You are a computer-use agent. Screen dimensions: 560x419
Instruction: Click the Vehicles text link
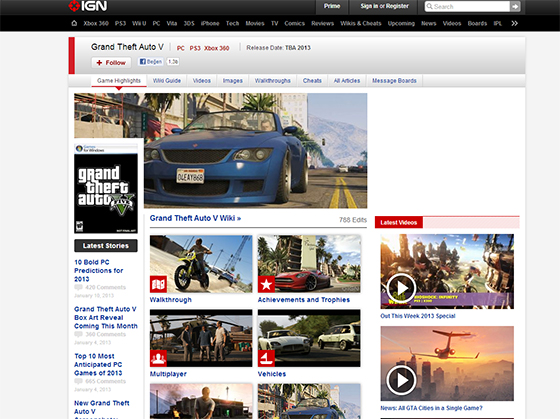(272, 374)
